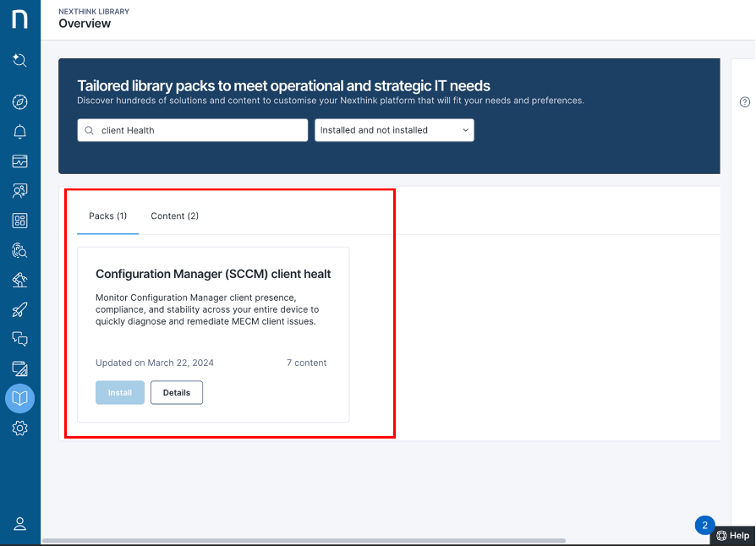Open the applications grid icon

click(19, 220)
